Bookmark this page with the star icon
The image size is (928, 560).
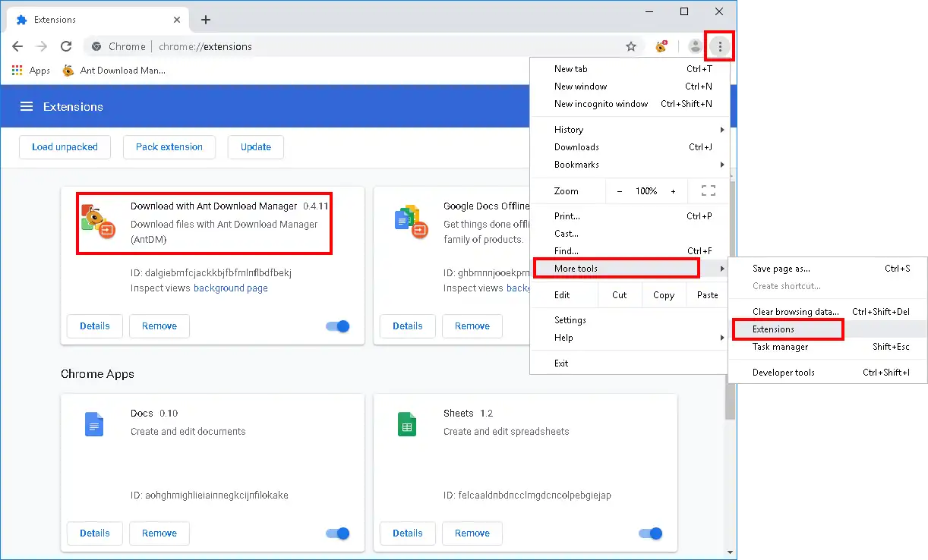pyautogui.click(x=631, y=46)
